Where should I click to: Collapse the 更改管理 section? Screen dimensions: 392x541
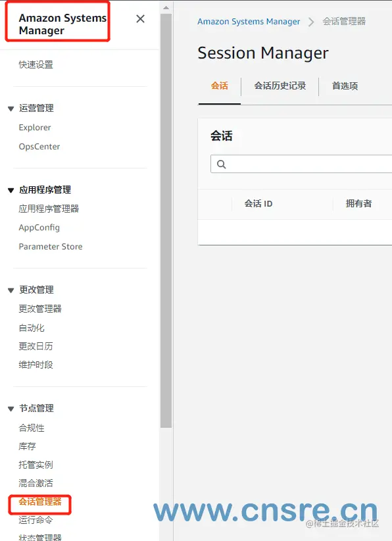coord(11,290)
